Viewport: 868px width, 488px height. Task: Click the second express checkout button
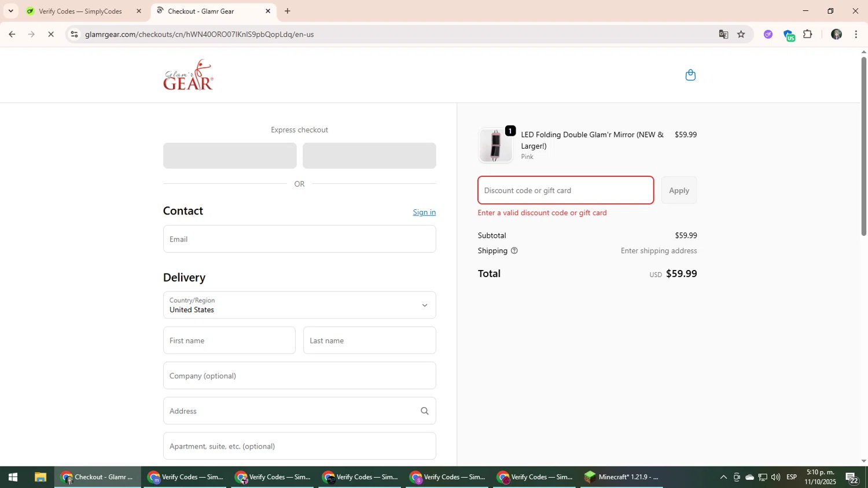tap(369, 156)
